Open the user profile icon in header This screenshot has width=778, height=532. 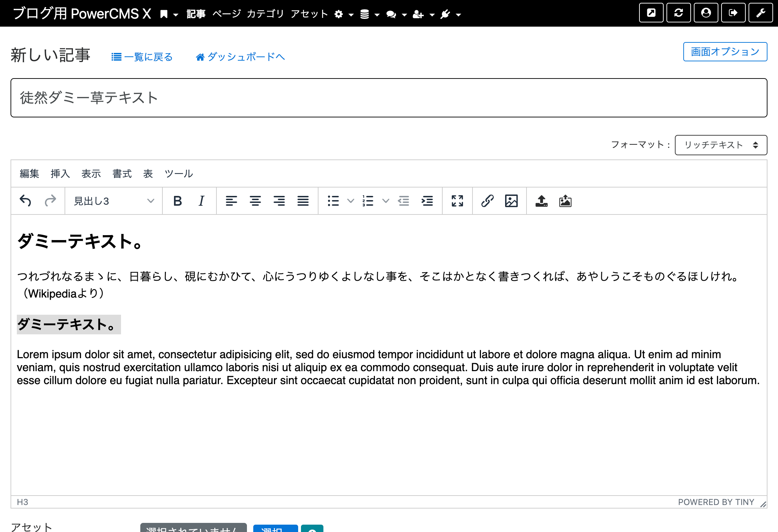(706, 13)
